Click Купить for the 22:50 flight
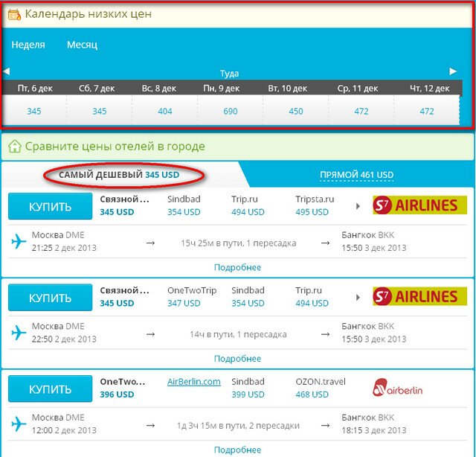 [50, 298]
